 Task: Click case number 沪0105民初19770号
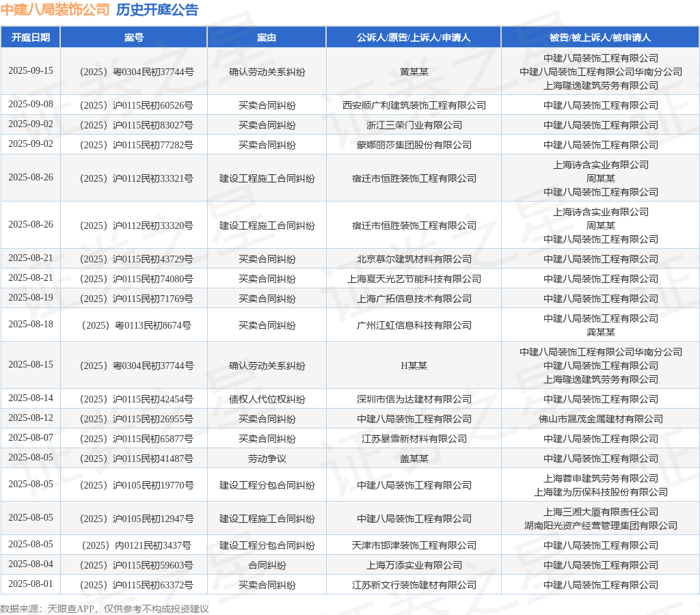tap(137, 485)
